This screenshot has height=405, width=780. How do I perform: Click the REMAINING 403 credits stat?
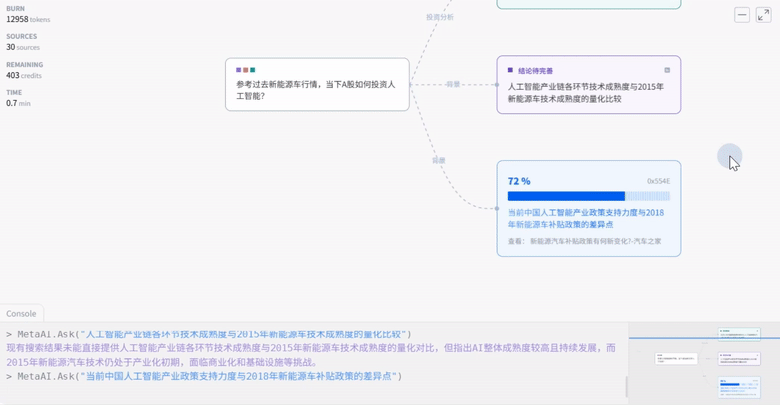(x=24, y=71)
